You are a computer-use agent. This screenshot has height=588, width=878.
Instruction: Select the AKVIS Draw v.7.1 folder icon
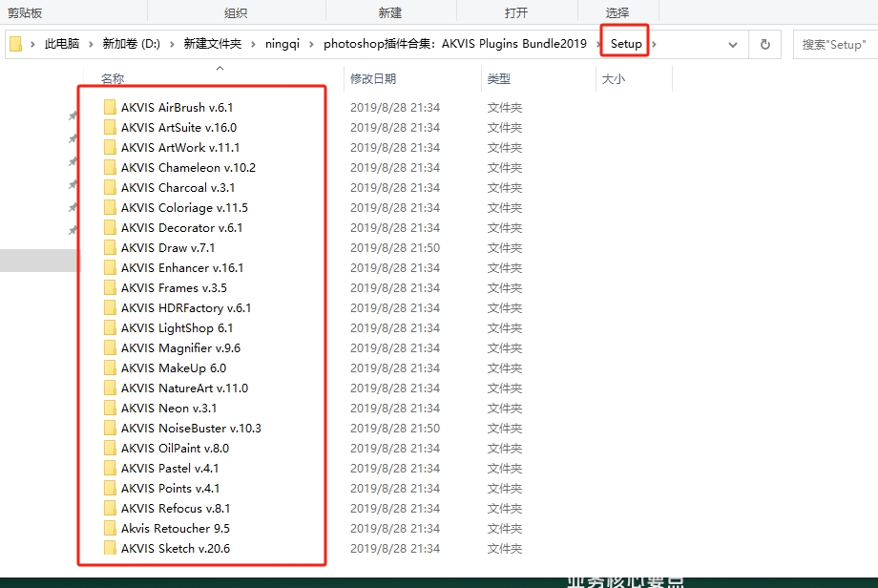click(110, 247)
